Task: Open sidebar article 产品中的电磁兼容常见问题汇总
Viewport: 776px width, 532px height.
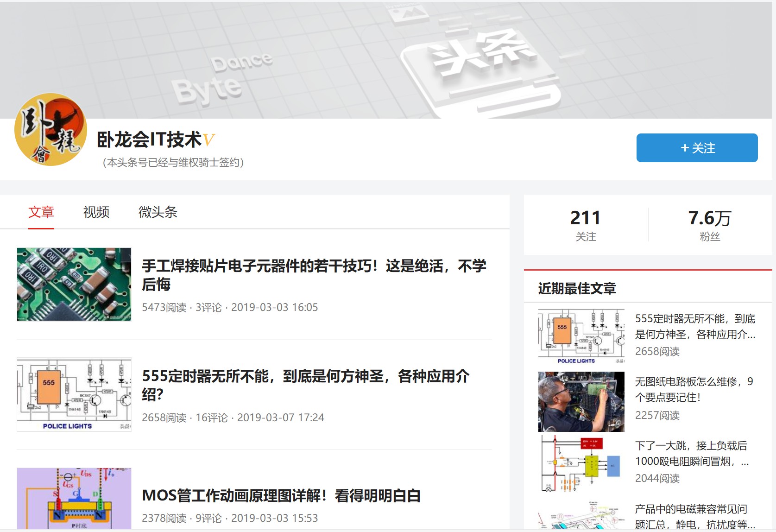Action: [x=695, y=517]
